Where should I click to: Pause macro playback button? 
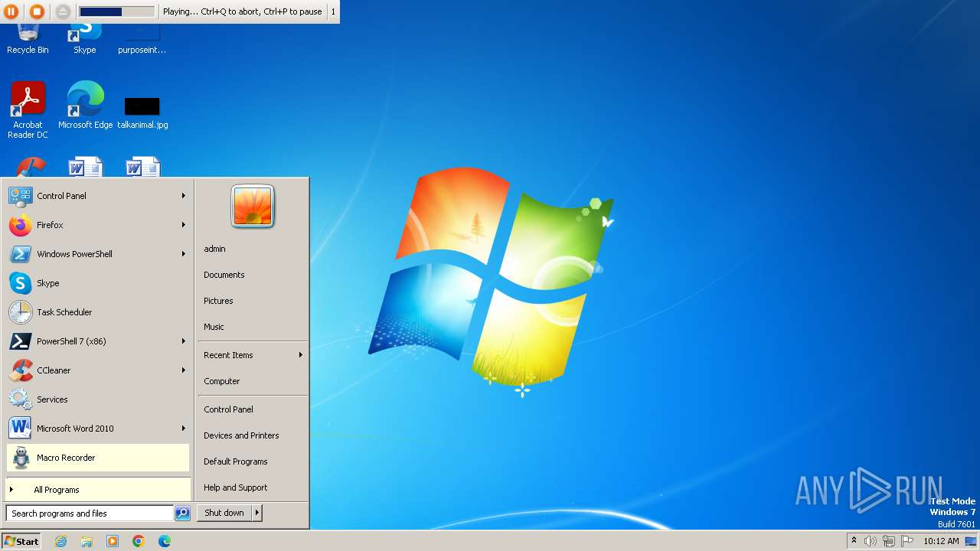pyautogui.click(x=11, y=11)
